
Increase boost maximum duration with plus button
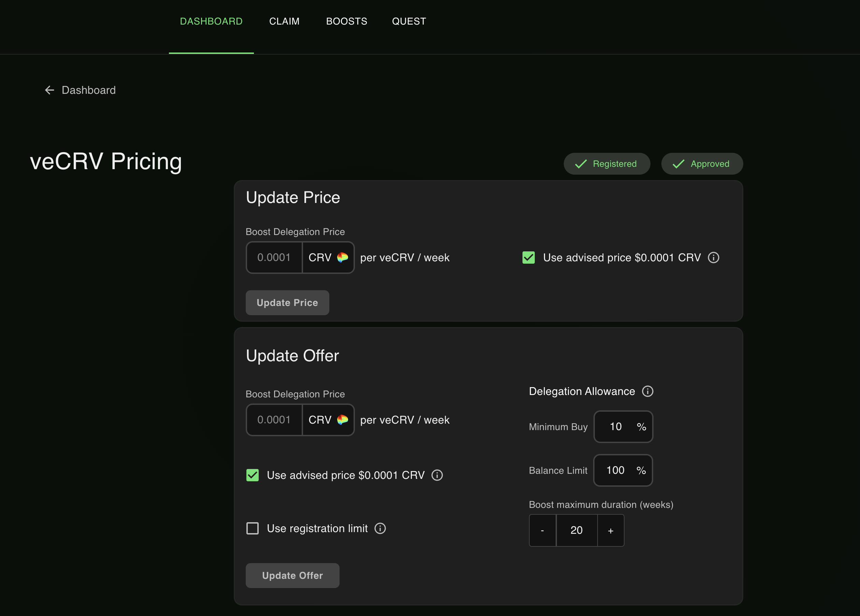(611, 530)
